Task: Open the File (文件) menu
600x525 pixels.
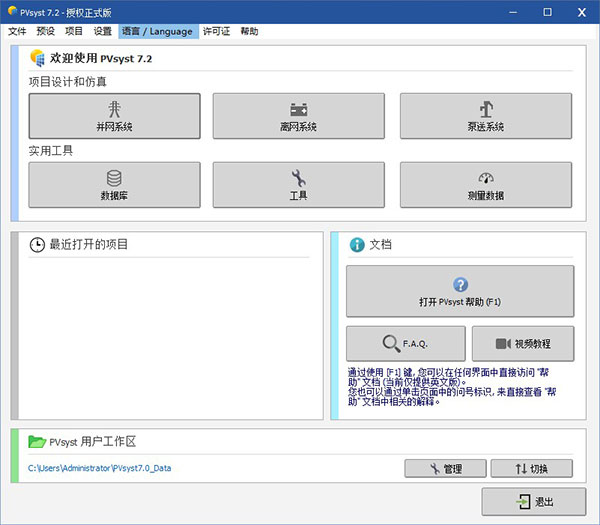Action: 17,32
